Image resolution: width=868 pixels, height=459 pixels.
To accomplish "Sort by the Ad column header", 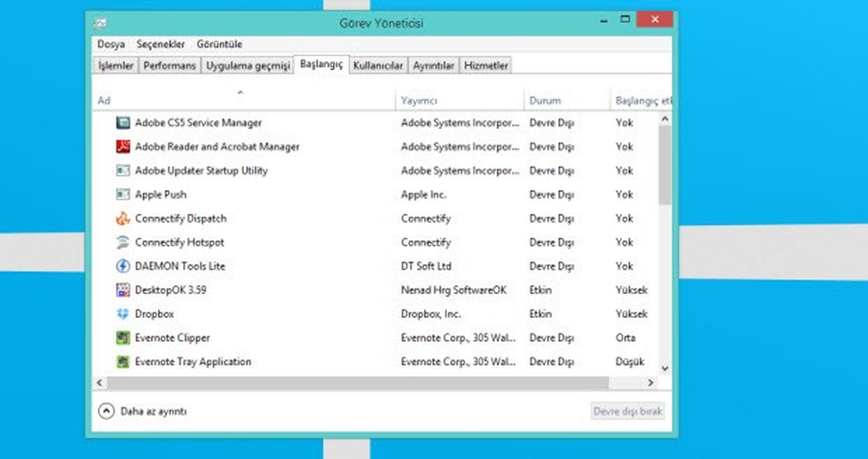I will [245, 100].
